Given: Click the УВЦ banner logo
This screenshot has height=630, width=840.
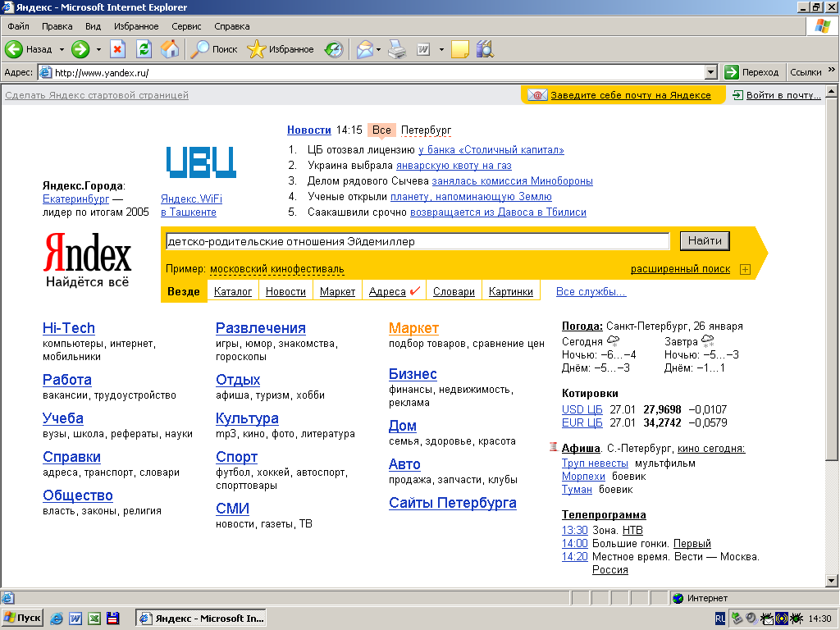Looking at the screenshot, I should coord(201,163).
